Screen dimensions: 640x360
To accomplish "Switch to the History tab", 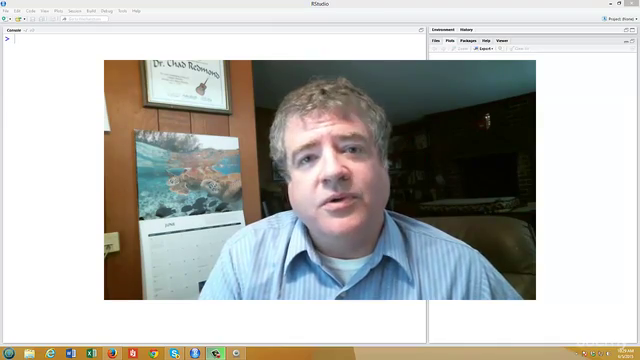I will (466, 30).
